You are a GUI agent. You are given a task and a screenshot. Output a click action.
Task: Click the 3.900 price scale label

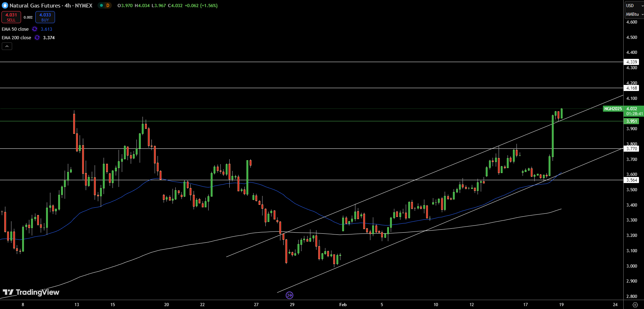click(x=631, y=129)
